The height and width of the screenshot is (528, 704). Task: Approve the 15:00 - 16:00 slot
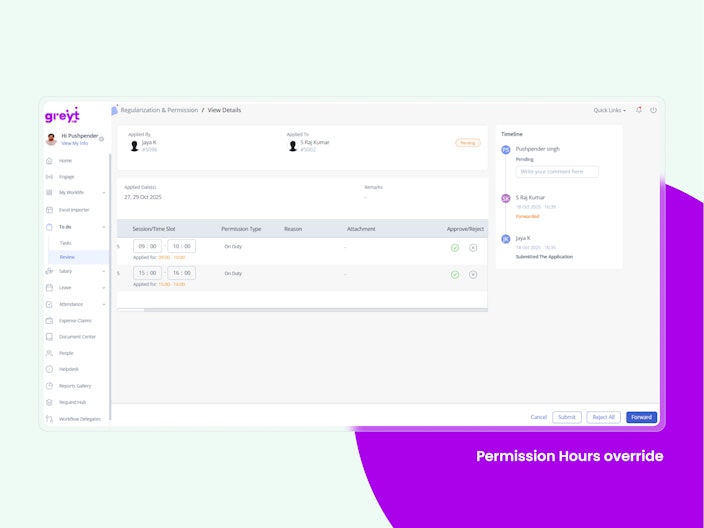coord(455,275)
